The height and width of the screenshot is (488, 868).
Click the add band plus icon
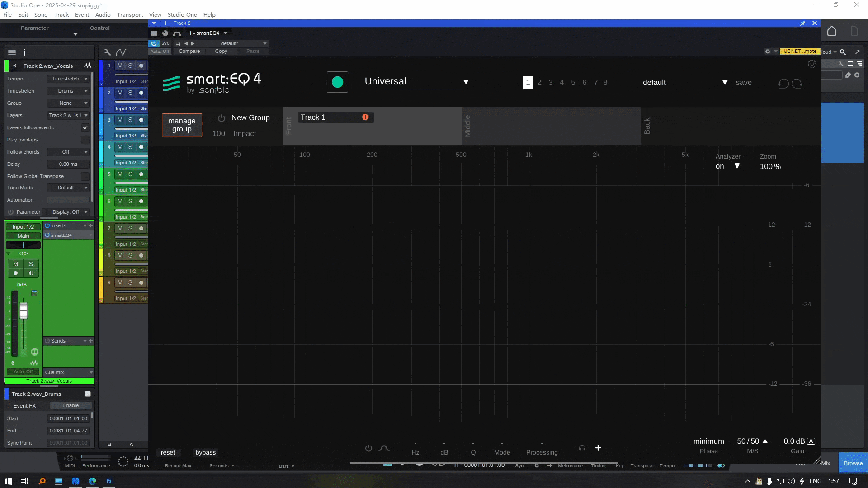pyautogui.click(x=598, y=448)
